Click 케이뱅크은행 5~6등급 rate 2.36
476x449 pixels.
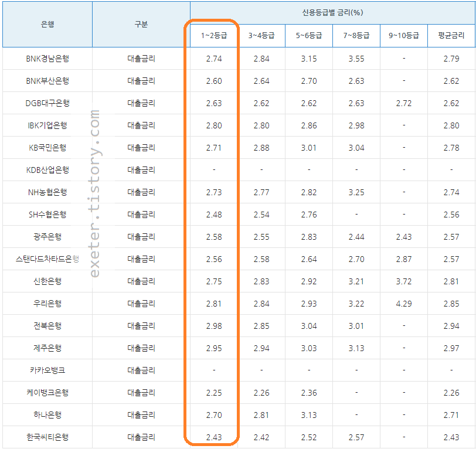309,393
